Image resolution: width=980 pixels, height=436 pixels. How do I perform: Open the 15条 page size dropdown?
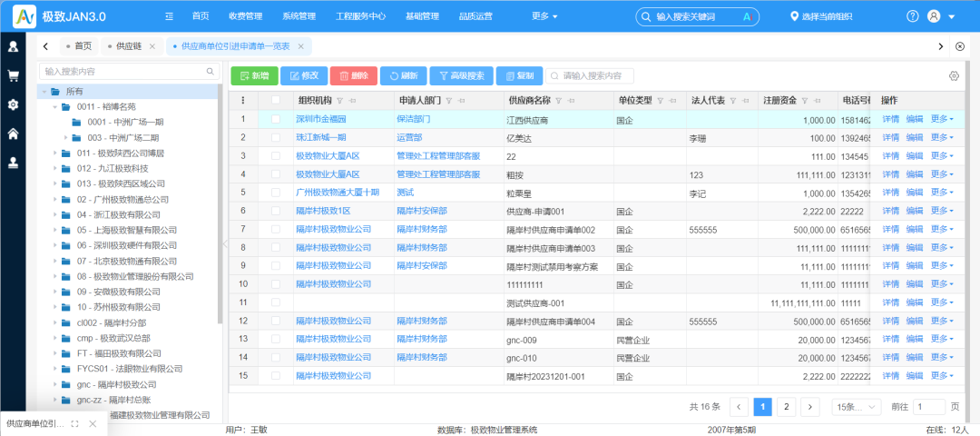(x=857, y=407)
